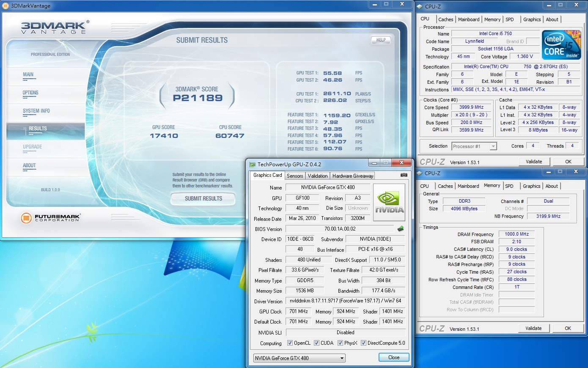Open OPTIONS in 3DMark sidebar

[x=30, y=93]
